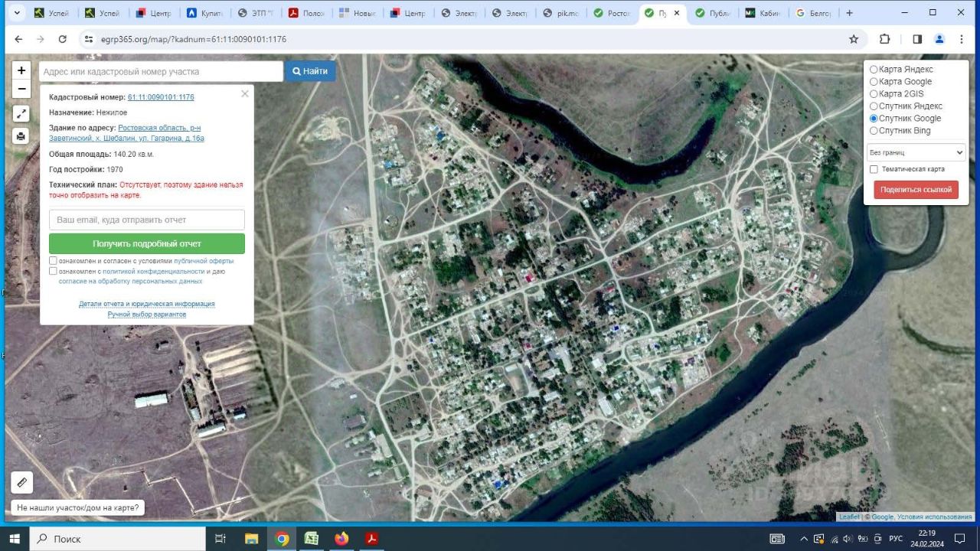Open Task View on taskbar
This screenshot has height=551, width=980.
click(x=220, y=539)
